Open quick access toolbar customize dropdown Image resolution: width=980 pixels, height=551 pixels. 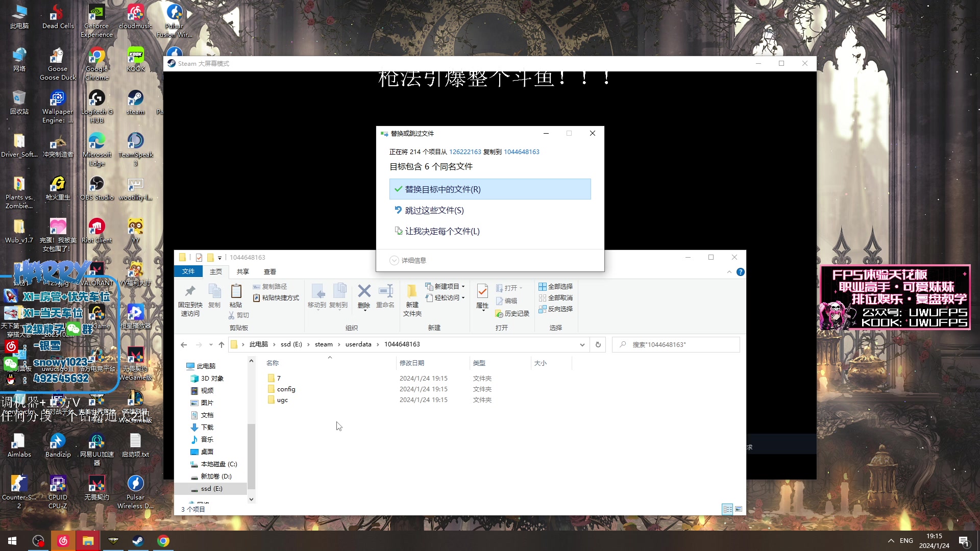(x=220, y=258)
